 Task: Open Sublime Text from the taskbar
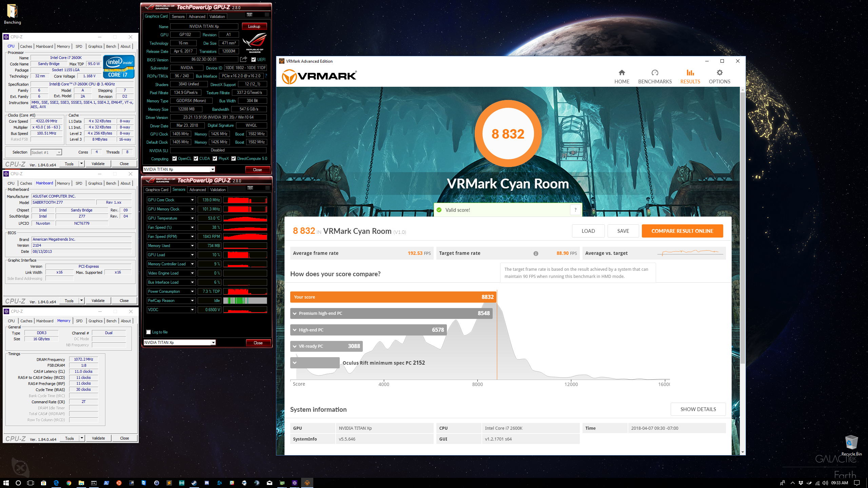click(169, 483)
